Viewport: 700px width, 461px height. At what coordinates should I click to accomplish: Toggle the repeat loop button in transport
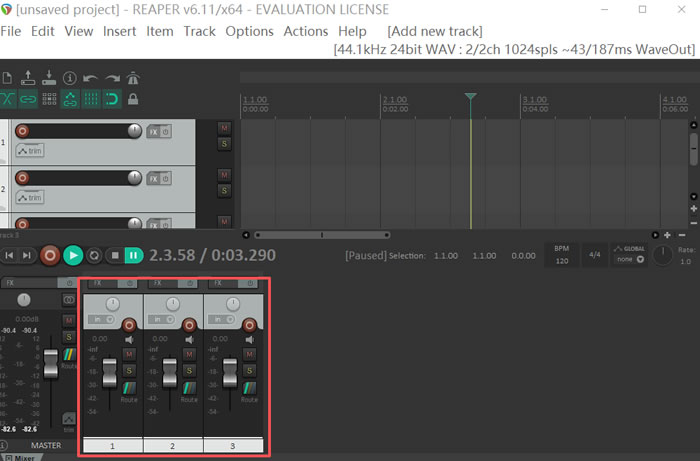coord(94,255)
